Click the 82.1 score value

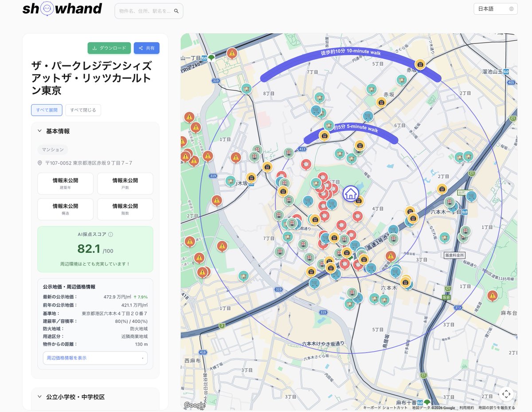pos(89,248)
